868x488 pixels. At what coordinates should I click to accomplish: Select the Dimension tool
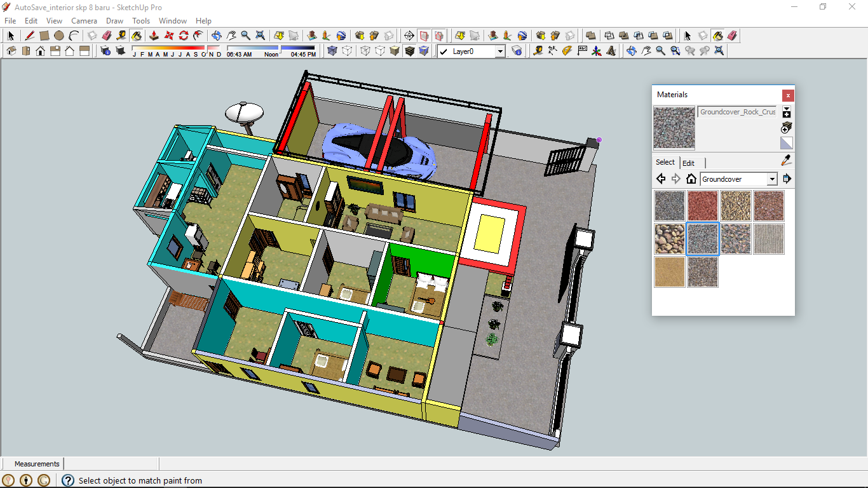552,51
